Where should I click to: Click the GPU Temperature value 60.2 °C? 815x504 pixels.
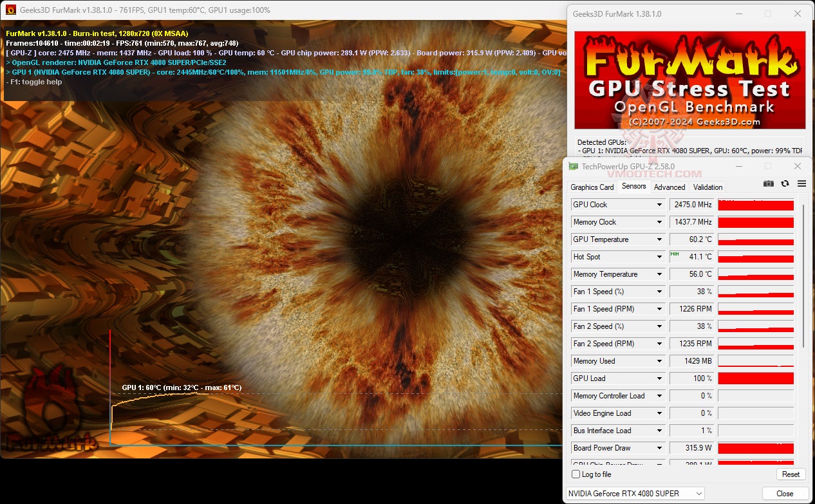691,239
